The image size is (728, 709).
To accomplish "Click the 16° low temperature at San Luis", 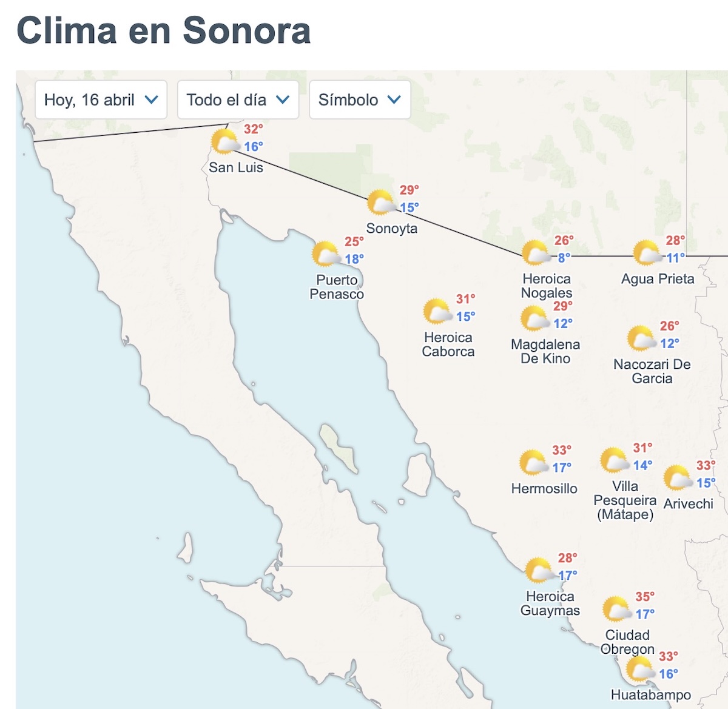I will click(256, 147).
